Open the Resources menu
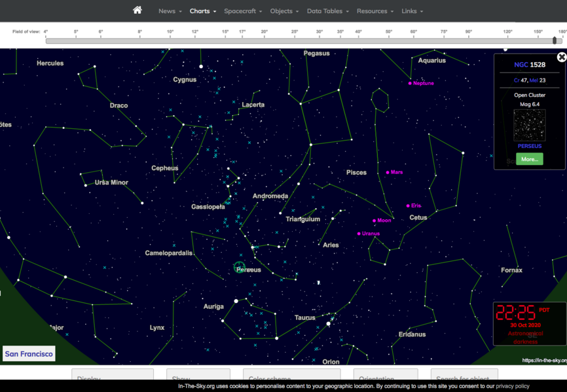The height and width of the screenshot is (392, 567). tap(375, 11)
